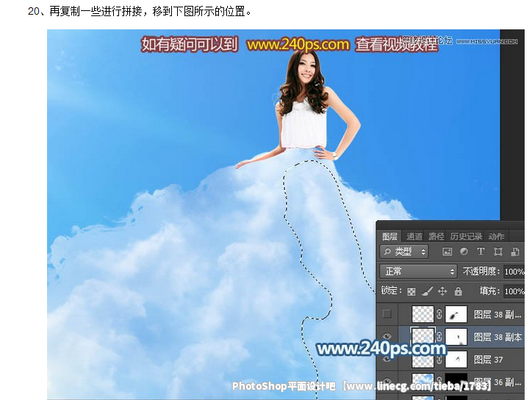This screenshot has width=532, height=400.
Task: Lock layer position move icon
Action: click(442, 291)
